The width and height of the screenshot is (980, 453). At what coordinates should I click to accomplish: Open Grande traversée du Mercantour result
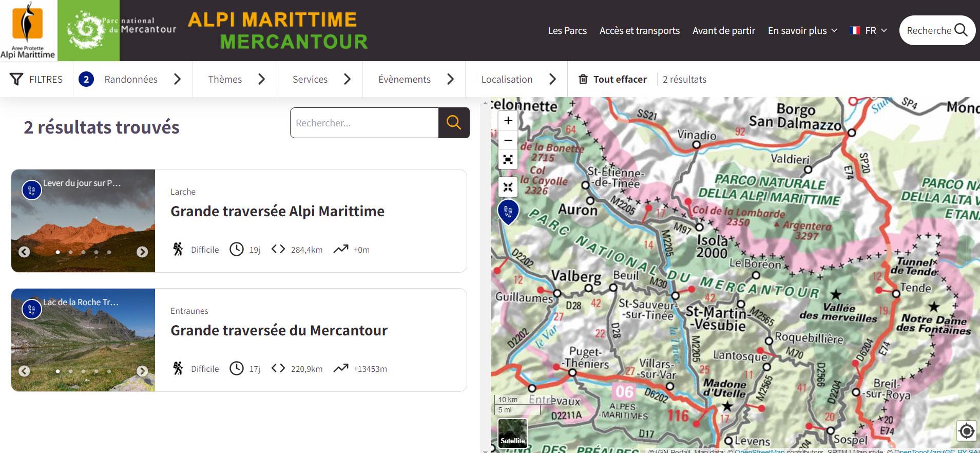pyautogui.click(x=279, y=330)
